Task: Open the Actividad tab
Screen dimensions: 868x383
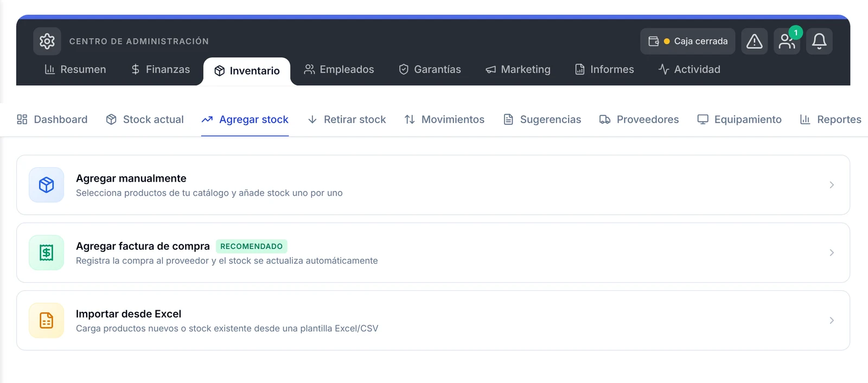Action: 689,69
